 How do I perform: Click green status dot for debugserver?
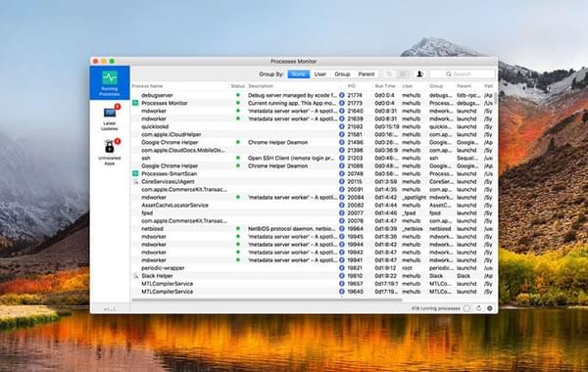pyautogui.click(x=238, y=95)
